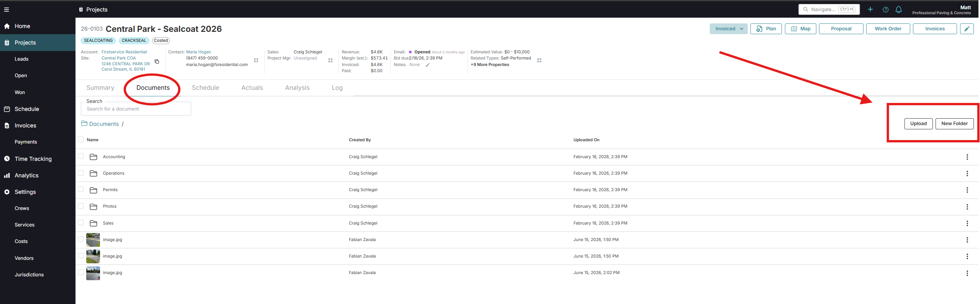Expand +9 More Properties

490,65
